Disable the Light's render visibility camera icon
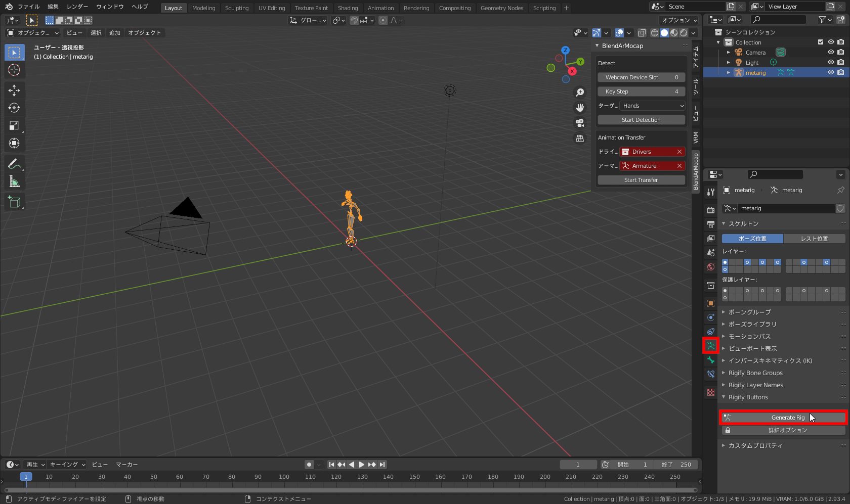Screen dimensions: 850x504 point(841,62)
